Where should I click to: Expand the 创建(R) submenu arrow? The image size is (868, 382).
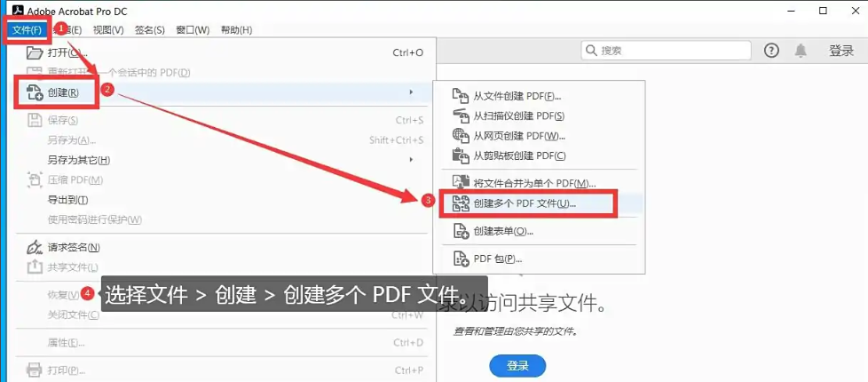[x=411, y=92]
